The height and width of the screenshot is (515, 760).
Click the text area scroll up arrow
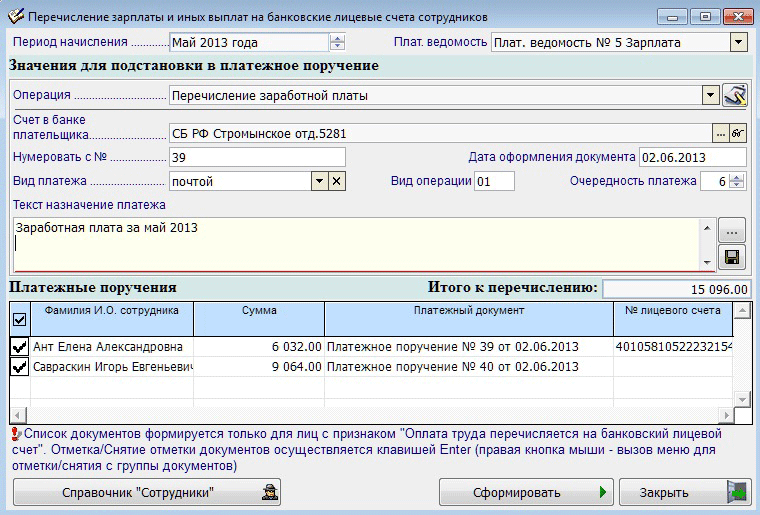[x=707, y=227]
